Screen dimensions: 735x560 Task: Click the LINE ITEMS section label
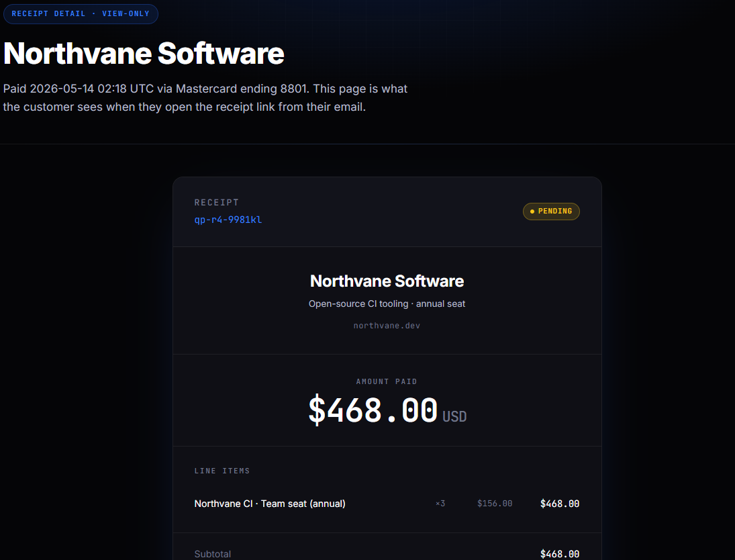(x=222, y=471)
